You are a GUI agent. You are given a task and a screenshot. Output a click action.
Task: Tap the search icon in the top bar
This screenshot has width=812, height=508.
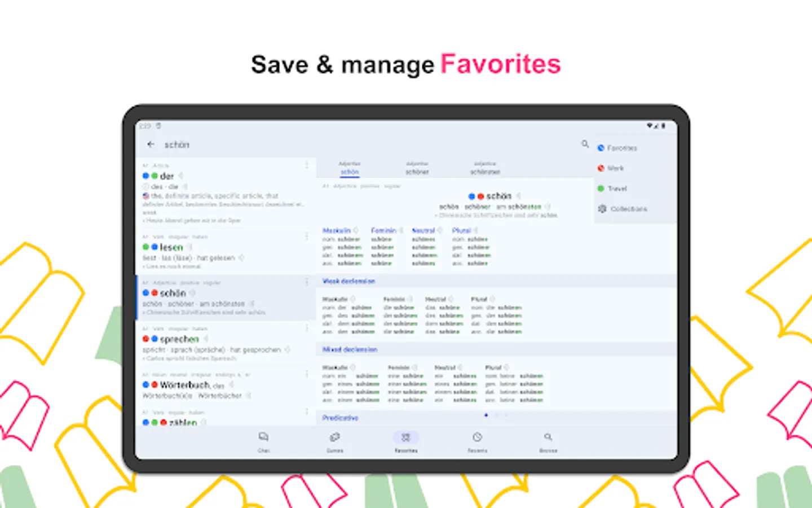pos(585,144)
